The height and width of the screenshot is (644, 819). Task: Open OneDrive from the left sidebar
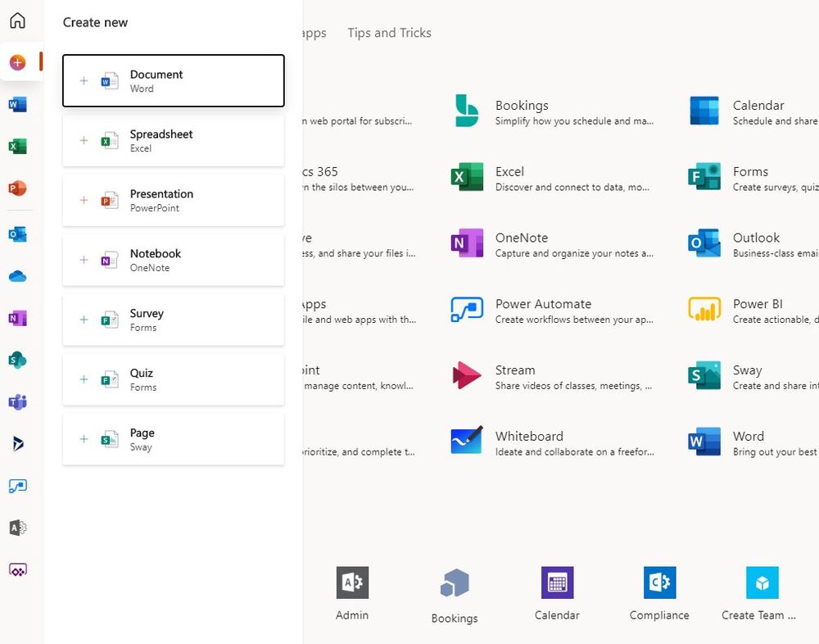[17, 276]
